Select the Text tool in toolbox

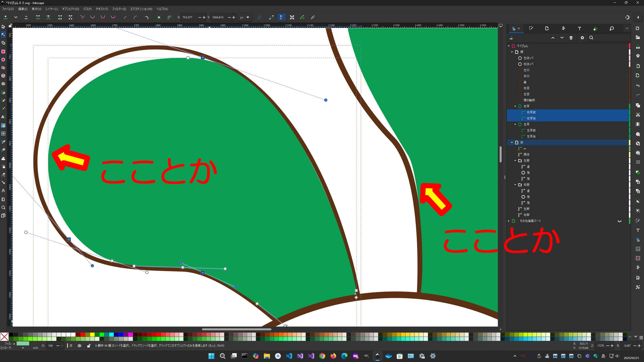tap(3, 117)
